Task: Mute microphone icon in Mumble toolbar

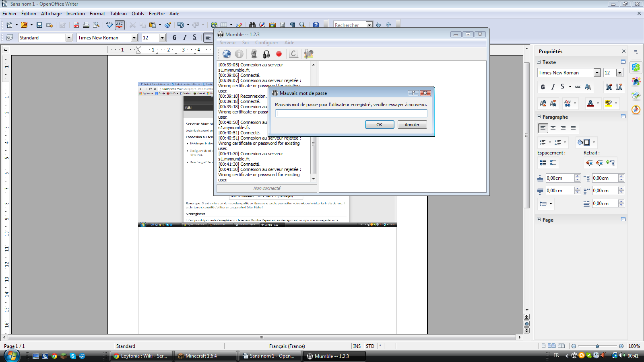Action: click(254, 54)
